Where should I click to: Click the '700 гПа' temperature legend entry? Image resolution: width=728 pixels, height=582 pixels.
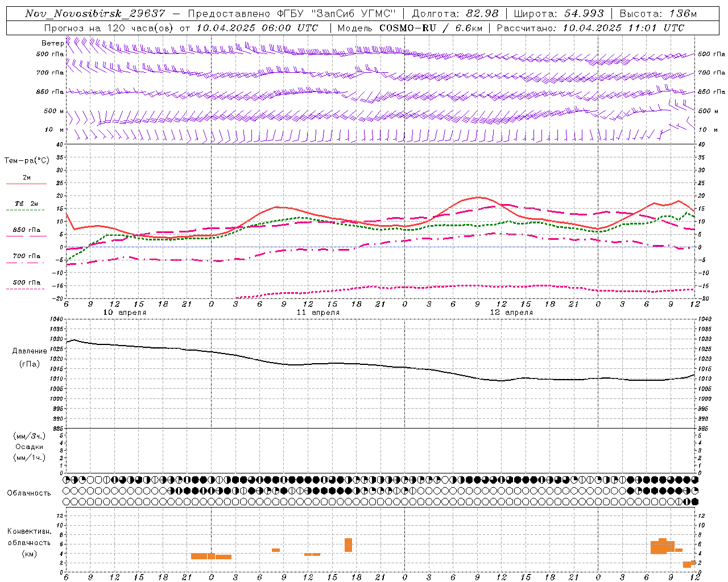[x=26, y=256]
